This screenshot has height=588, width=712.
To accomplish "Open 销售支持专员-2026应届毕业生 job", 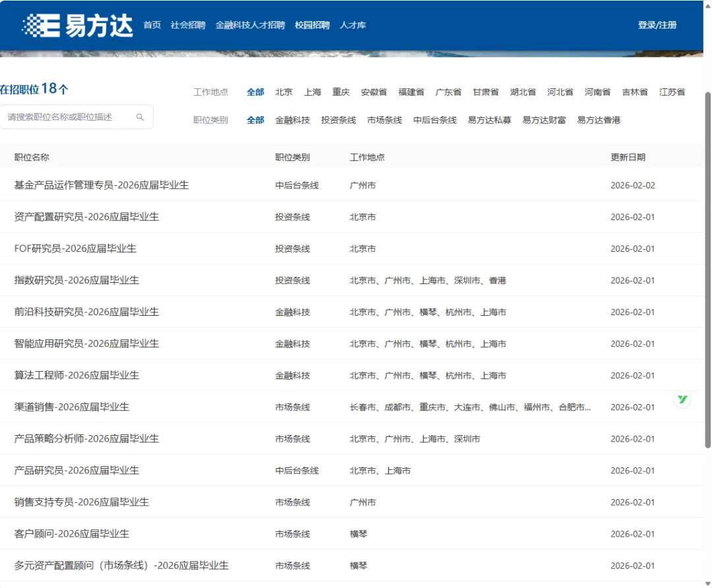I will pos(81,502).
